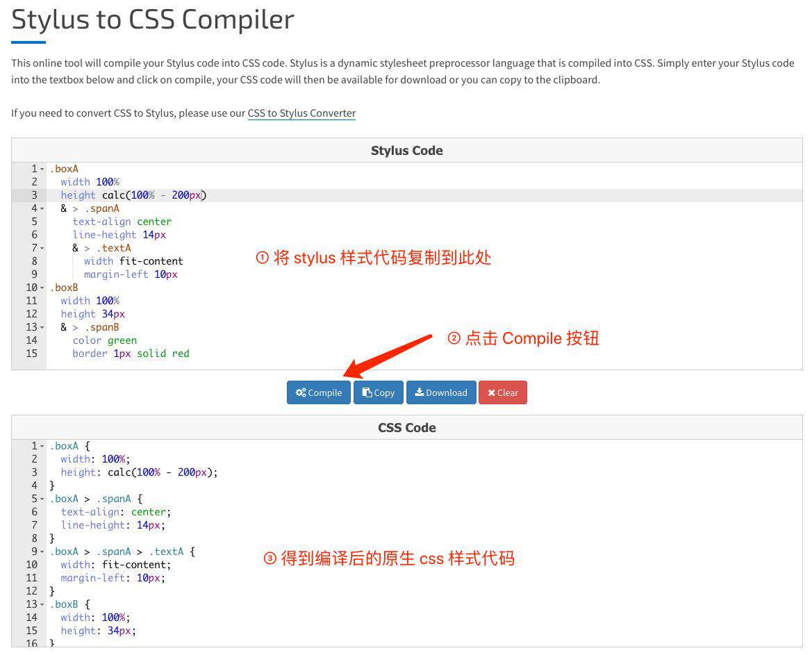The height and width of the screenshot is (655, 812).
Task: Click 'width: 100%;' on CSS line 14
Action: [x=95, y=617]
